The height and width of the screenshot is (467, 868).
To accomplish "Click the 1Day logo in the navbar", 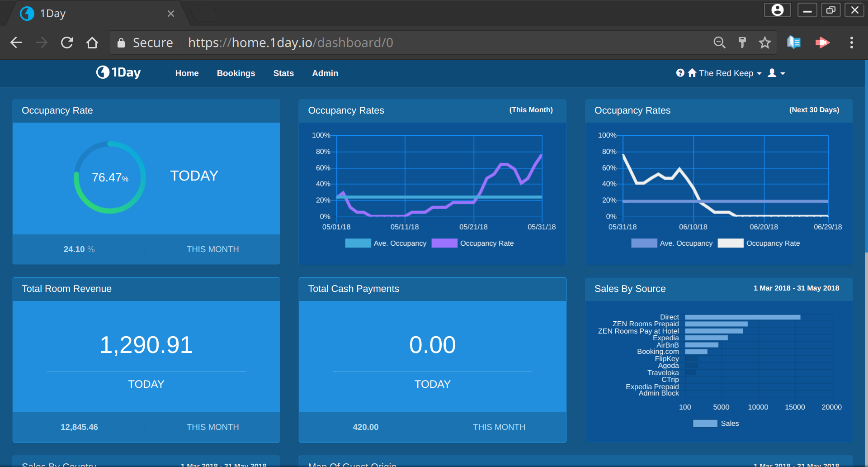I will 118,72.
